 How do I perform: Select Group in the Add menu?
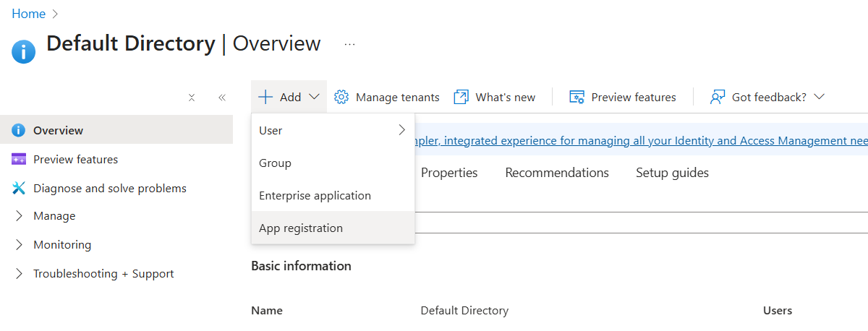(x=275, y=163)
